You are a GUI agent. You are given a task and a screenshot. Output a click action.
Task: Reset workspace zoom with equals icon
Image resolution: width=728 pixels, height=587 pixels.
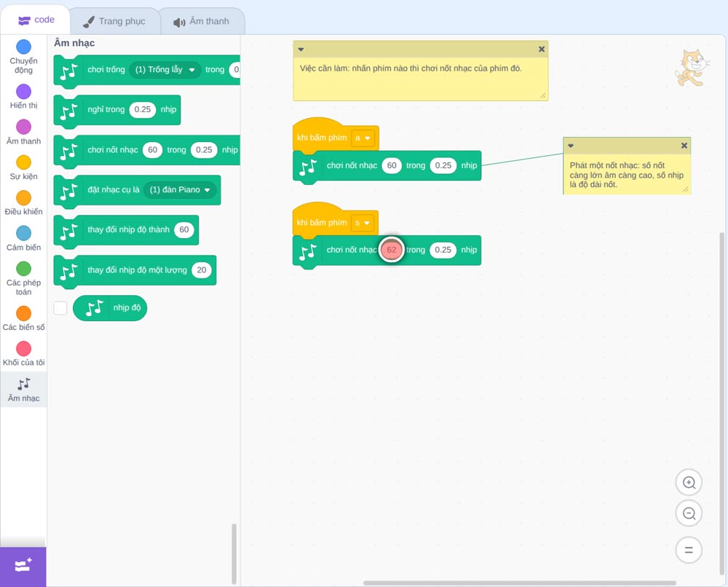pyautogui.click(x=689, y=550)
